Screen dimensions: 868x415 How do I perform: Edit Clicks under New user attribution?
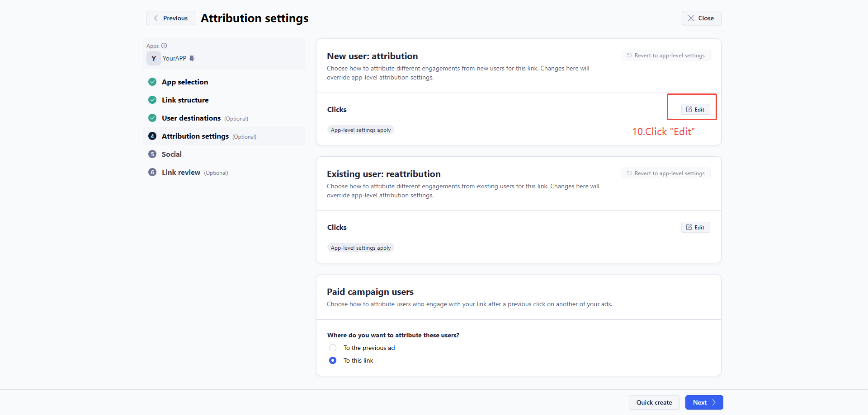pos(695,109)
